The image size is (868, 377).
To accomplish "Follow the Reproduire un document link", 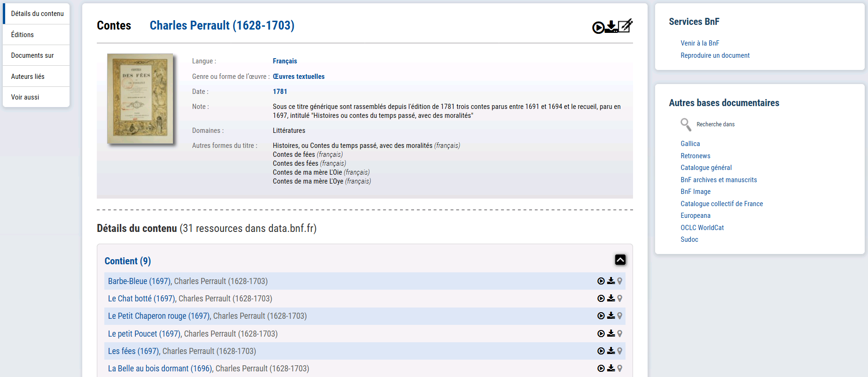I will tap(715, 55).
